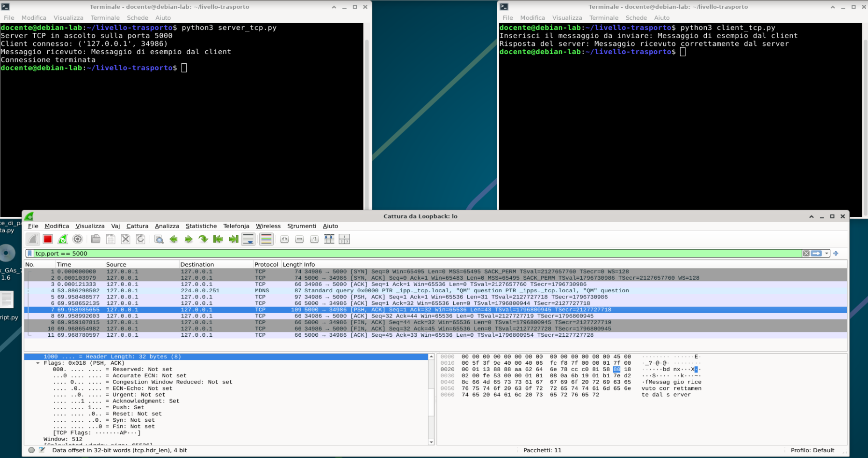Open Visualizza menu in right terminal window
868x458 pixels.
click(567, 18)
